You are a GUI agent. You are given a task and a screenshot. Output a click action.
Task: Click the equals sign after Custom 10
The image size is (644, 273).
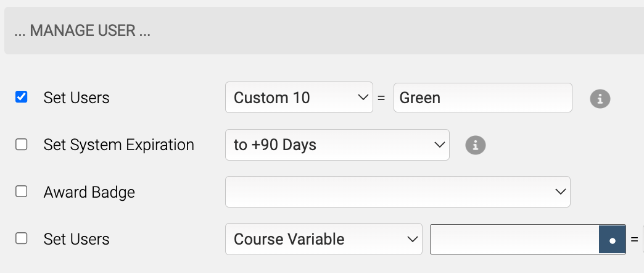click(x=381, y=98)
